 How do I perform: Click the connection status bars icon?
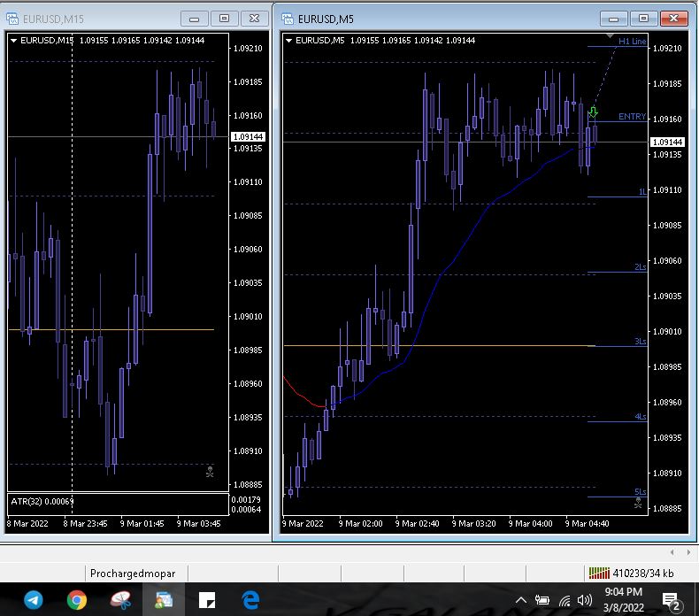[599, 574]
